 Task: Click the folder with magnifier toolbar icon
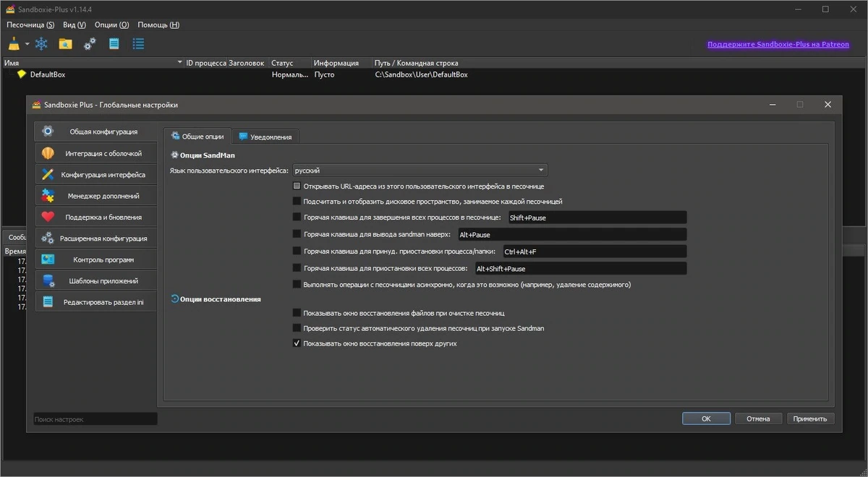(x=65, y=44)
